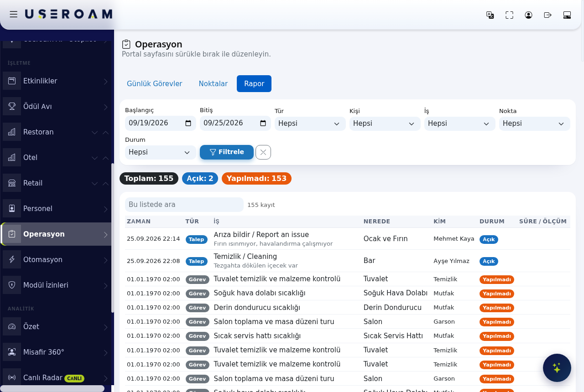This screenshot has width=584, height=392.
Task: Click the Modül İzinleri shield icon
Action: click(12, 285)
